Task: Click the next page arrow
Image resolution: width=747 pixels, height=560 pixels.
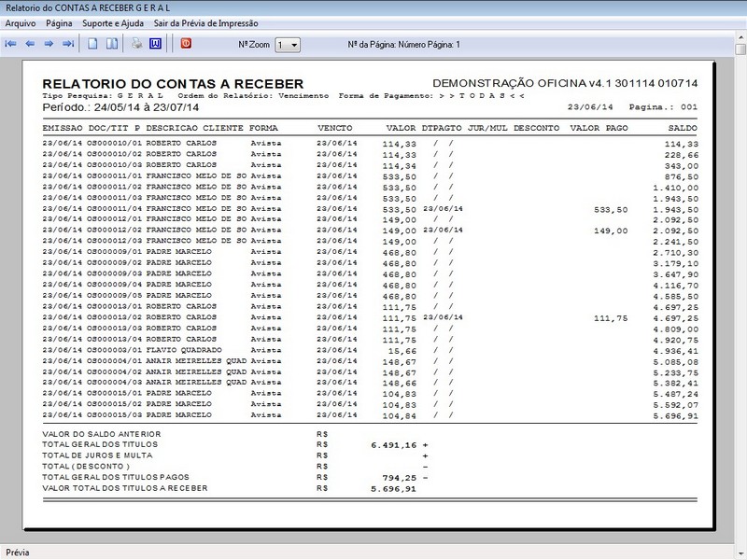Action: [49, 44]
